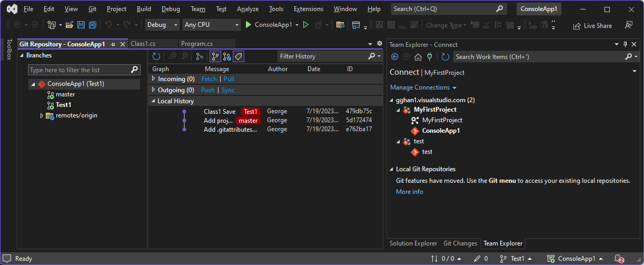Click the Live Share button
Screen dimensions: 644x265
592,25
